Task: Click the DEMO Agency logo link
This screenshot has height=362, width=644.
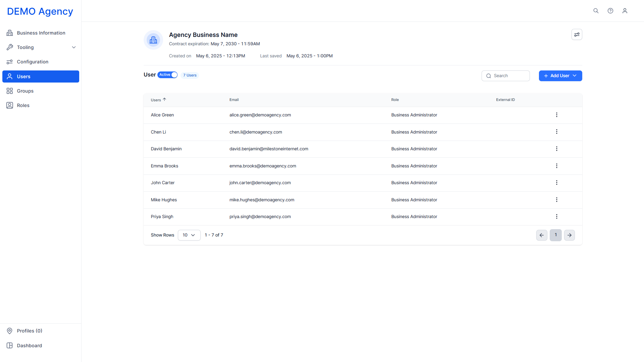Action: tap(40, 11)
